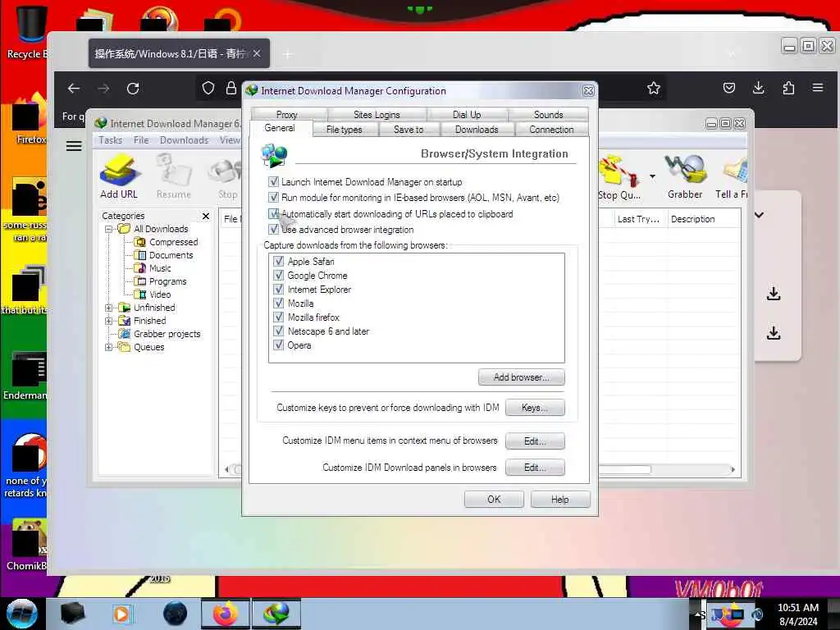840x630 pixels.
Task: Click Edit... for IDM Download panels
Action: 535,467
